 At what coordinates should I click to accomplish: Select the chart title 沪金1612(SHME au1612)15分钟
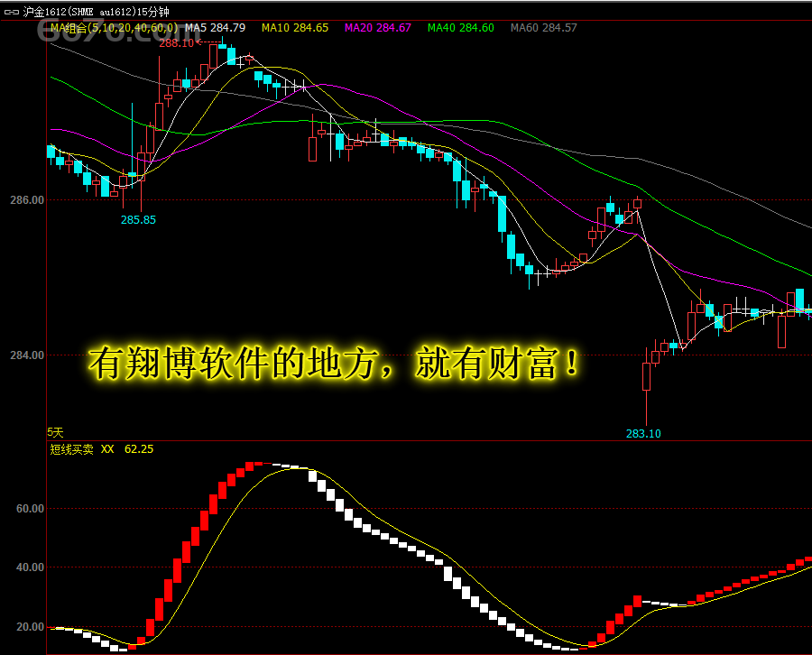pyautogui.click(x=96, y=12)
